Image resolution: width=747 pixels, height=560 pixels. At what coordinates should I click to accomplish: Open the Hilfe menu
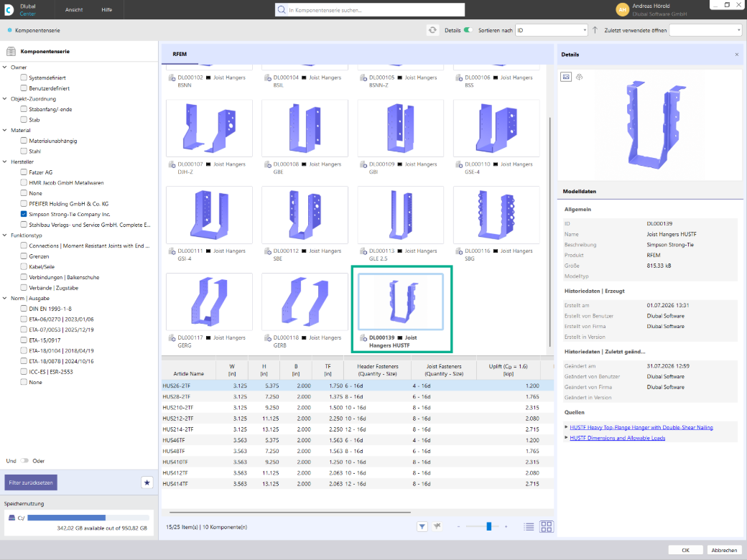click(x=107, y=9)
